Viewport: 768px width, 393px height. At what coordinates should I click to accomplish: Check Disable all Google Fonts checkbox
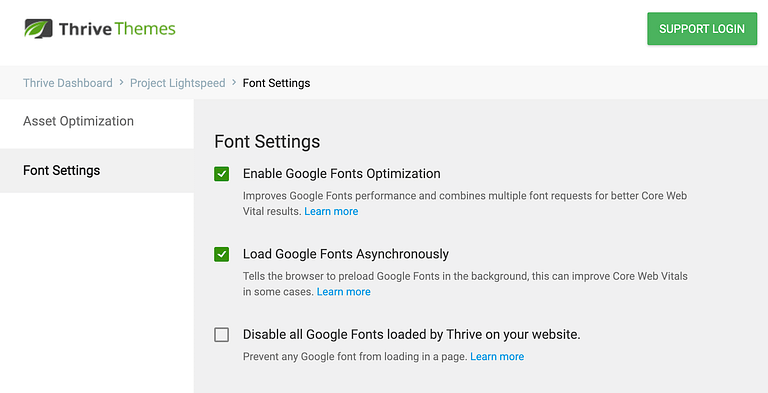[221, 335]
